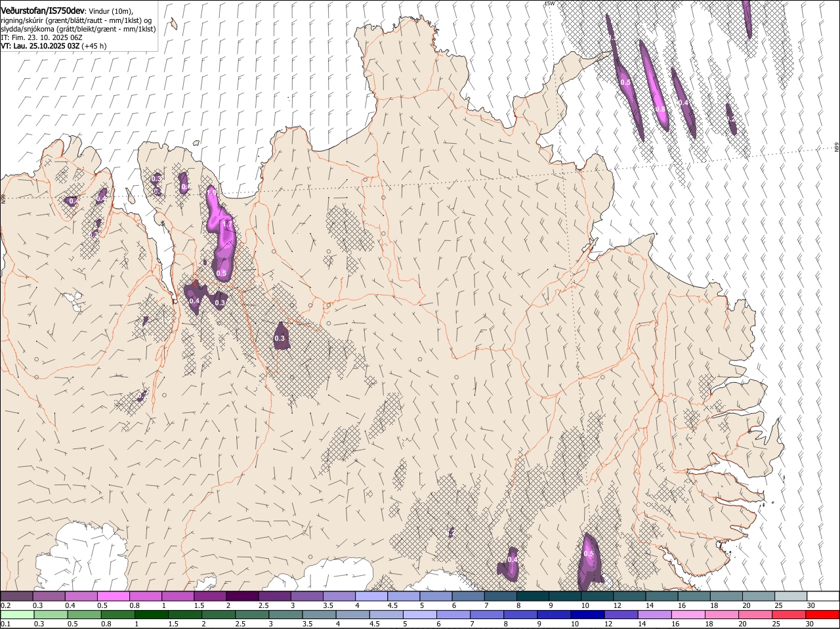
Task: Click the '15W' longitude label at the map top
Action: (550, 4)
